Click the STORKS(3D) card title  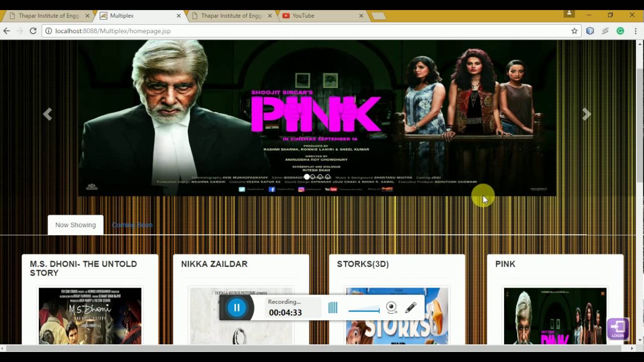click(363, 264)
